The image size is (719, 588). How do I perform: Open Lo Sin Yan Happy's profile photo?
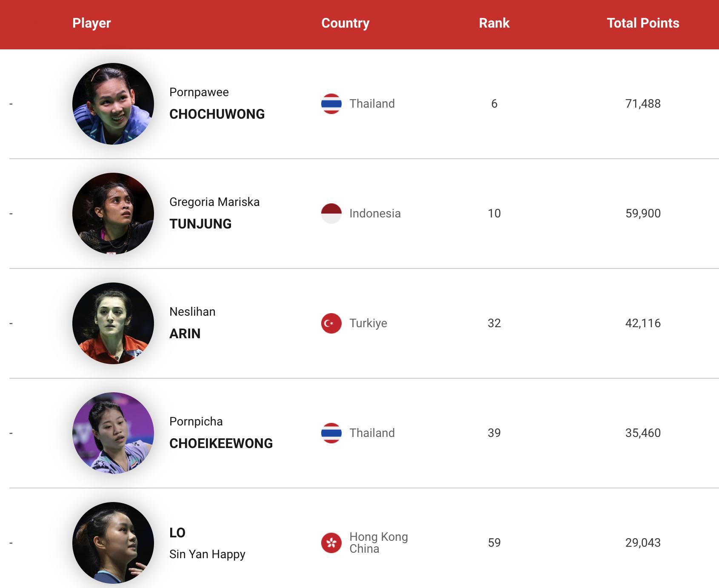[x=113, y=543]
